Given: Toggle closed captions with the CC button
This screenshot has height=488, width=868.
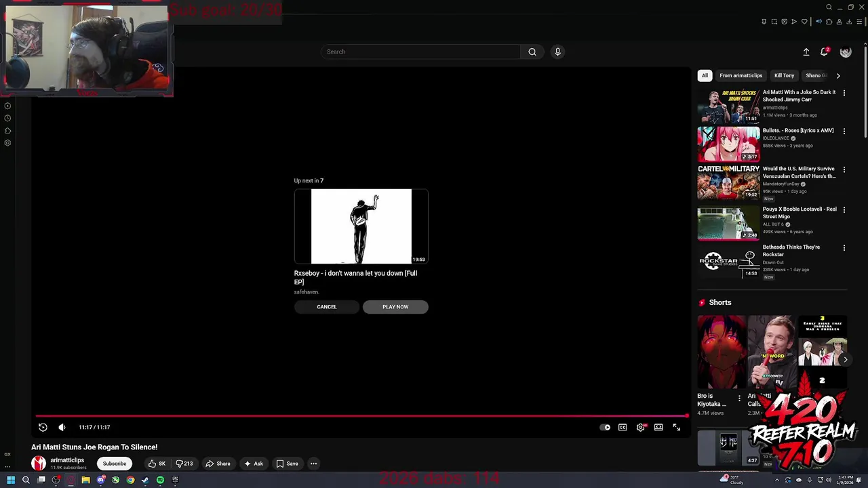Looking at the screenshot, I should click(x=623, y=427).
